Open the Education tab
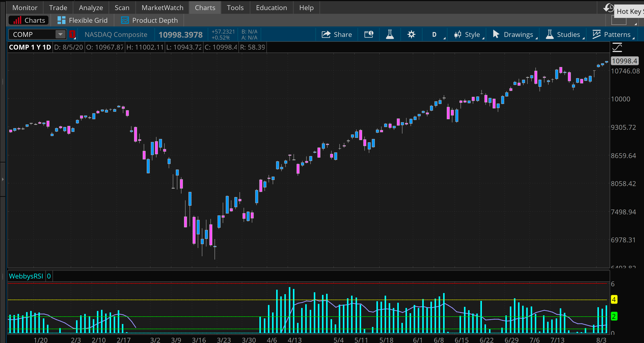This screenshot has height=343, width=644. tap(271, 7)
